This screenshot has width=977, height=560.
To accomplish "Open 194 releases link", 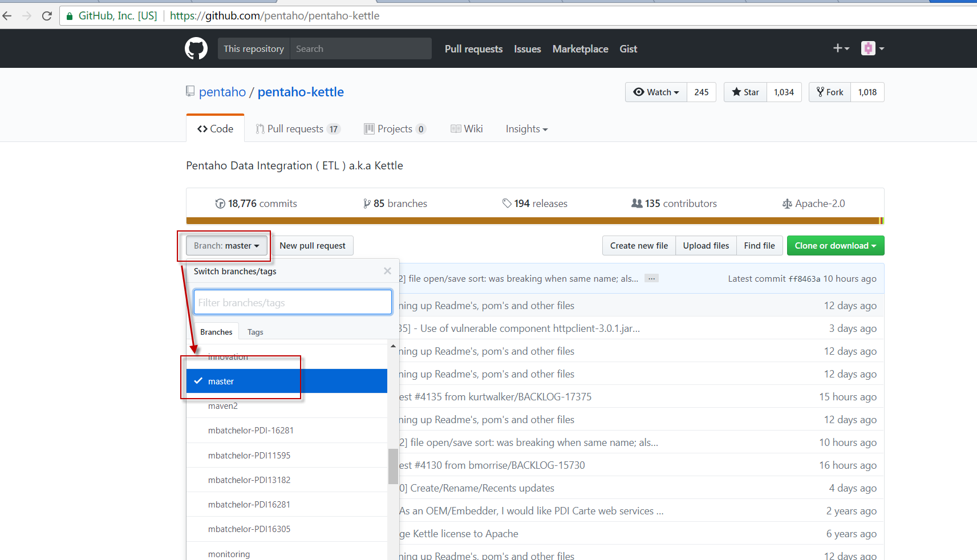I will point(535,204).
